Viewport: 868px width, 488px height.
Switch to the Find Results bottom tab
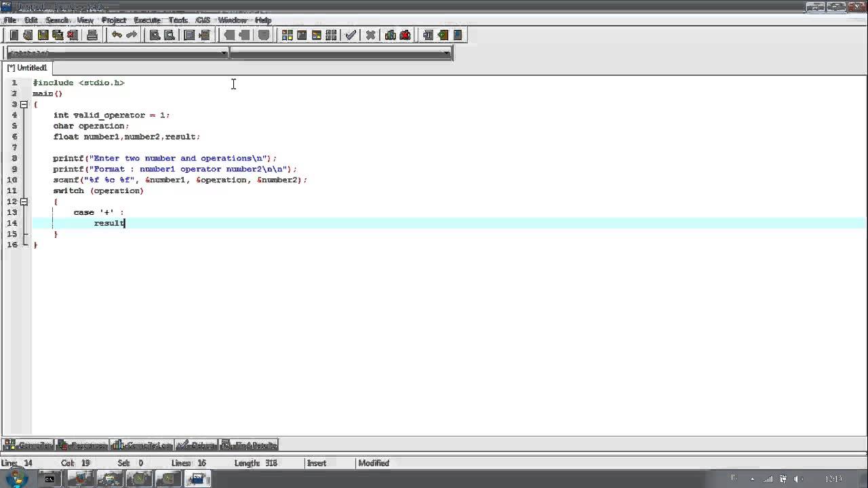click(x=249, y=445)
